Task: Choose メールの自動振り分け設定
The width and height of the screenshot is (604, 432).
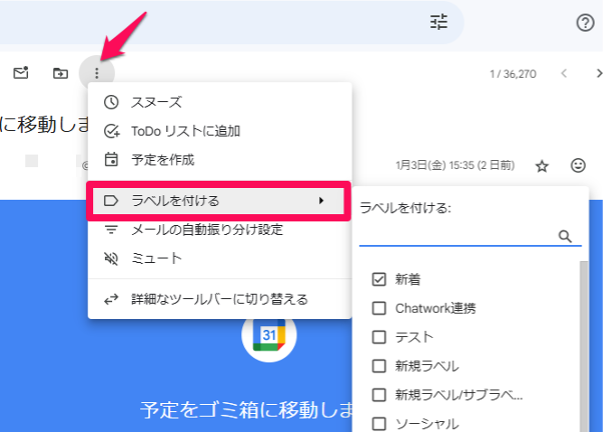Action: tap(220, 230)
